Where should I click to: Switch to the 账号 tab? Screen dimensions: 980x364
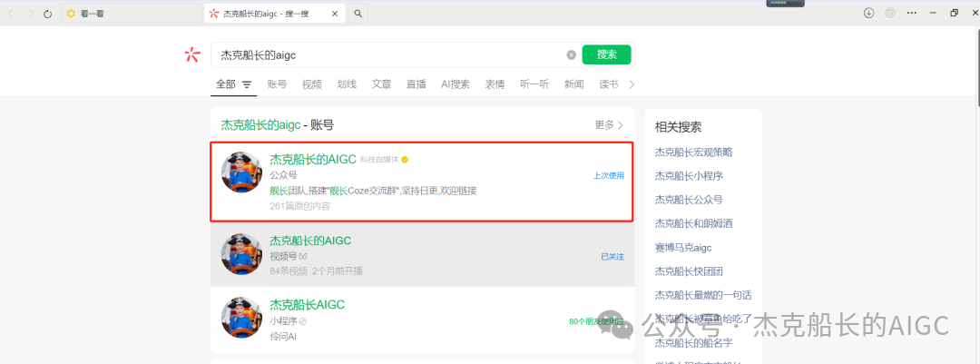277,84
